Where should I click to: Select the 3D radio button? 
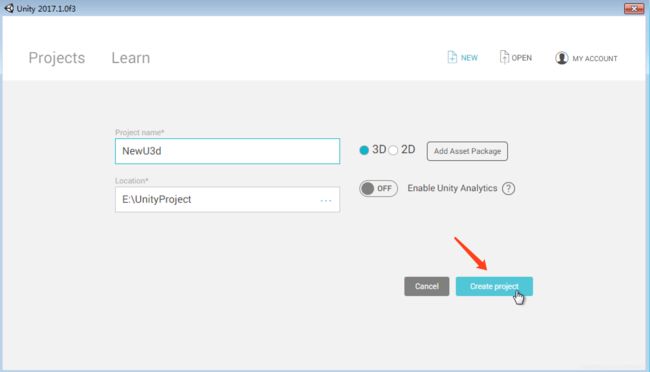coord(364,150)
